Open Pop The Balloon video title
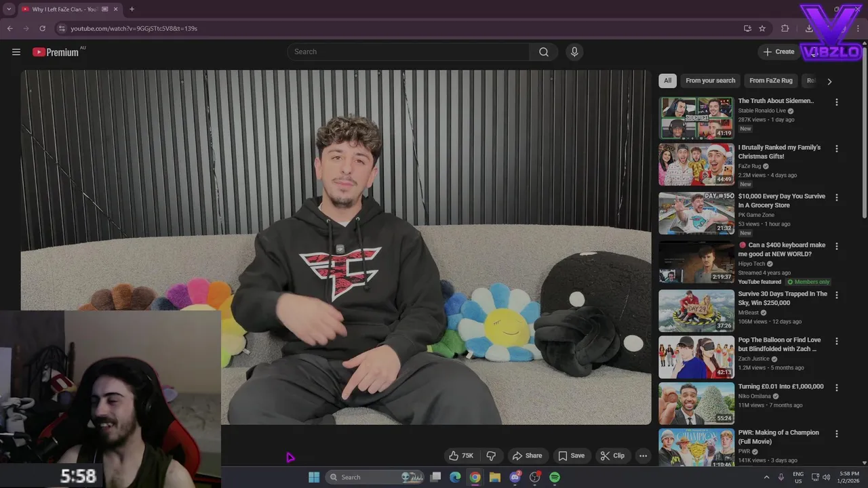868x488 pixels. 779,344
